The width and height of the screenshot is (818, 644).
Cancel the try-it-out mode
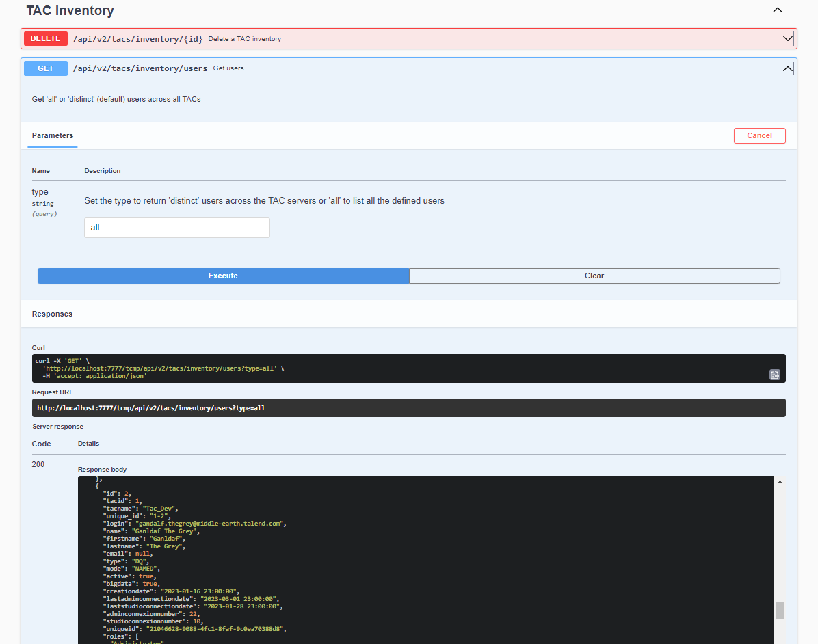pos(759,135)
